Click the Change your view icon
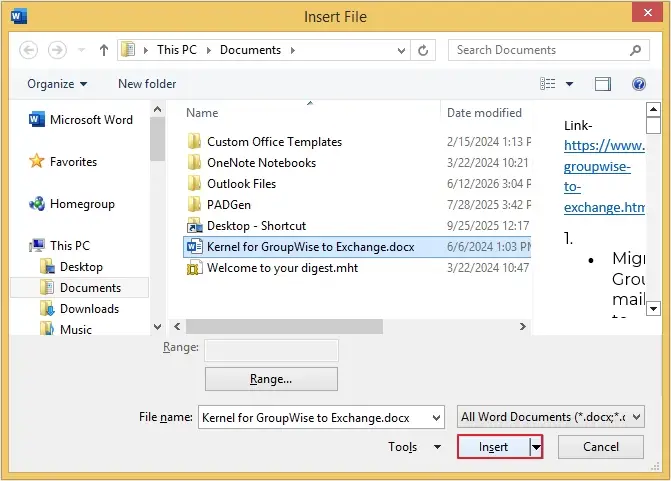 [x=548, y=84]
